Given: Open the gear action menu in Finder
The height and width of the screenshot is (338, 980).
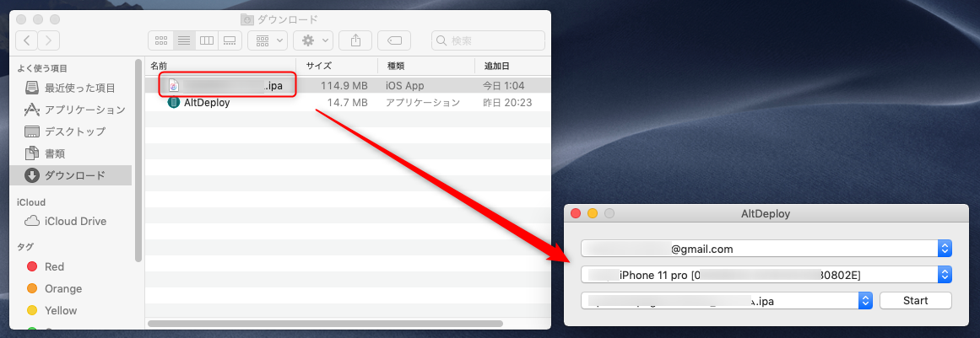Looking at the screenshot, I should tap(313, 40).
